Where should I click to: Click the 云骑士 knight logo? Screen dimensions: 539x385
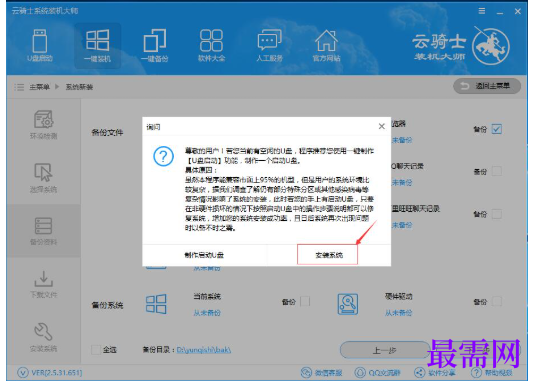coord(491,46)
